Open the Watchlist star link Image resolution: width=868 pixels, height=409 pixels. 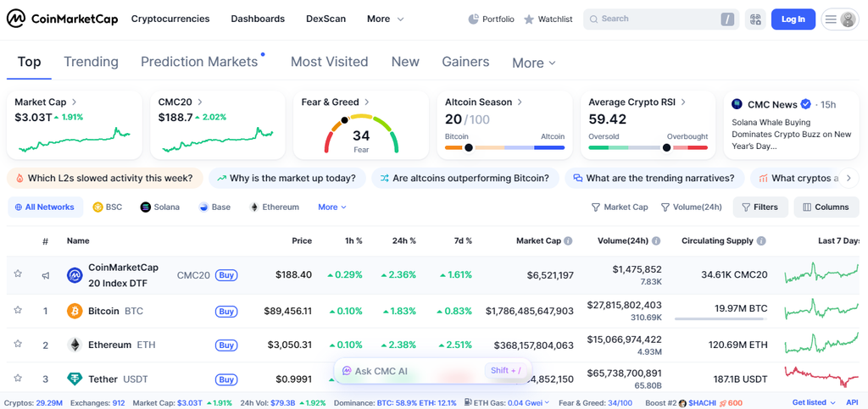click(548, 19)
